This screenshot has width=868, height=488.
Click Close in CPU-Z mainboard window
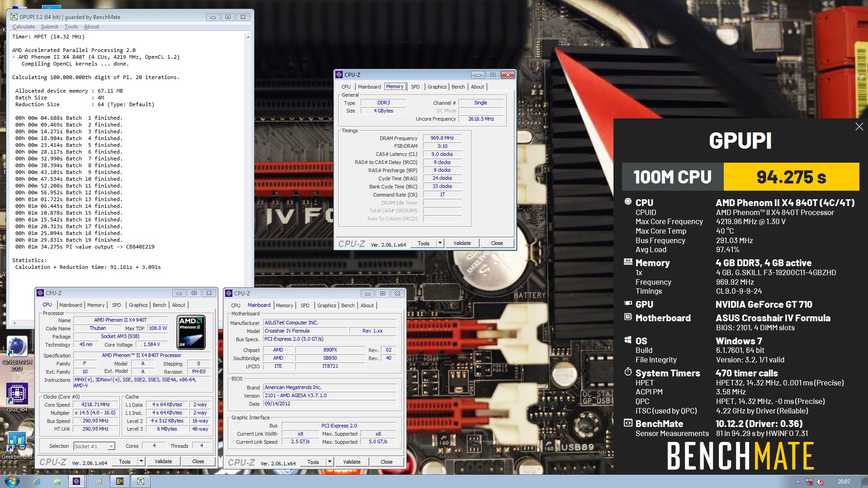point(387,462)
